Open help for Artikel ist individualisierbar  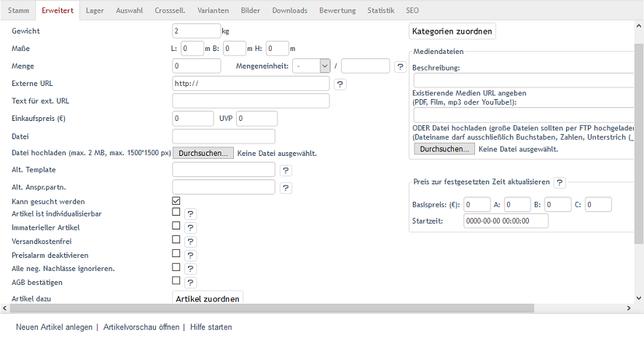[191, 214]
